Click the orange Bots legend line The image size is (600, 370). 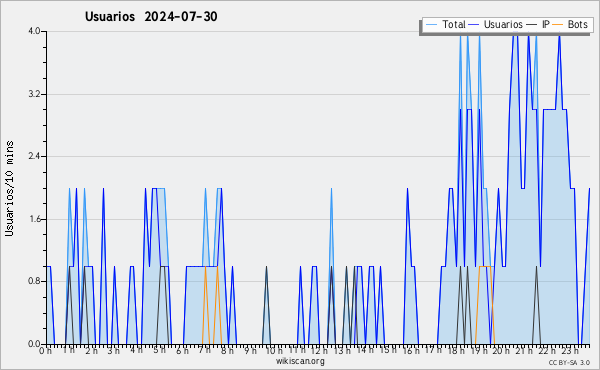pyautogui.click(x=558, y=25)
